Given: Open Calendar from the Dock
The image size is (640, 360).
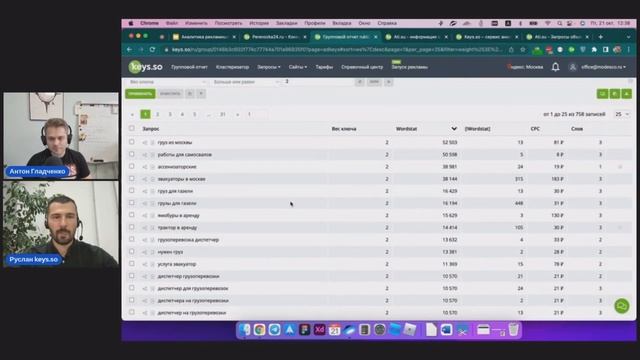Looking at the screenshot, I should click(334, 330).
